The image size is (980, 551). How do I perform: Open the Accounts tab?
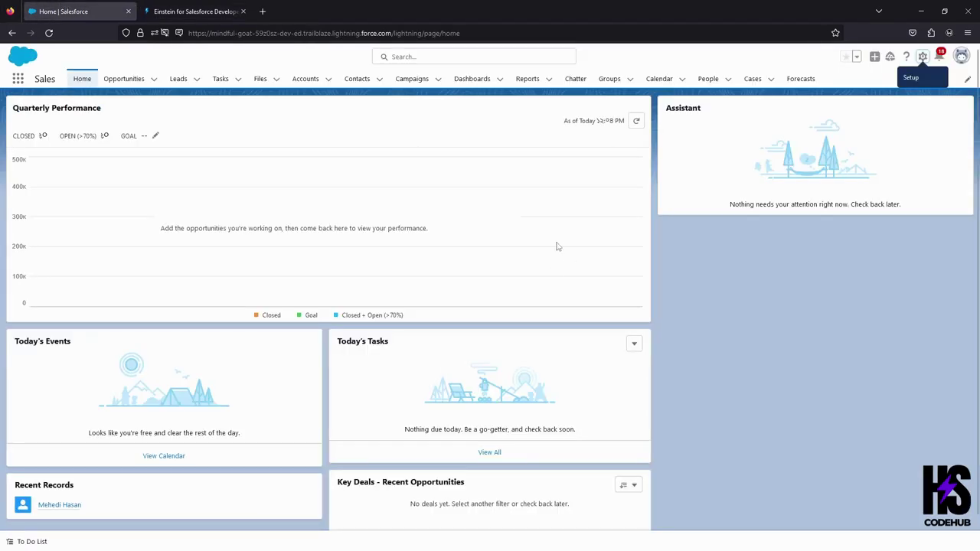tap(305, 79)
